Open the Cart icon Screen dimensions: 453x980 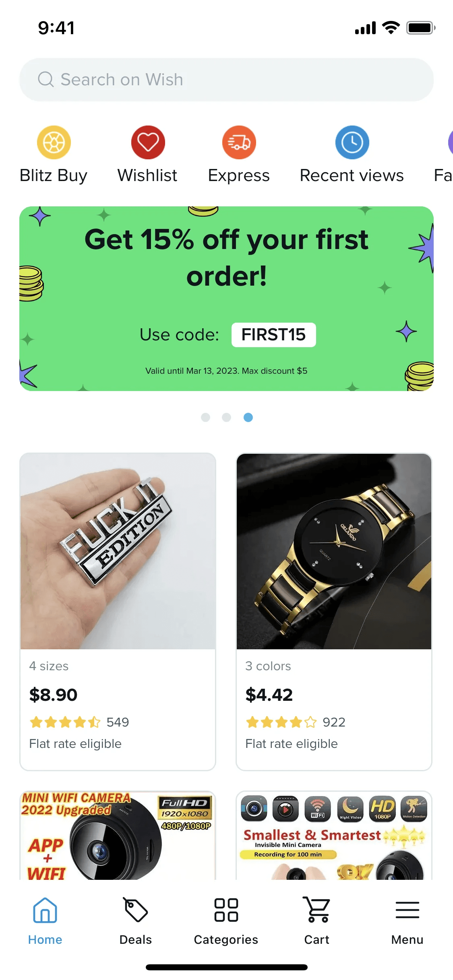point(316,910)
